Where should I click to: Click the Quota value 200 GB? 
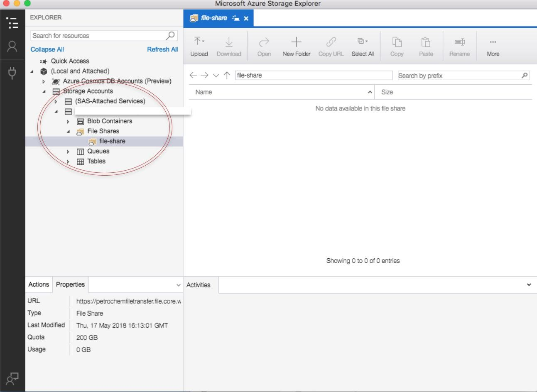point(87,338)
